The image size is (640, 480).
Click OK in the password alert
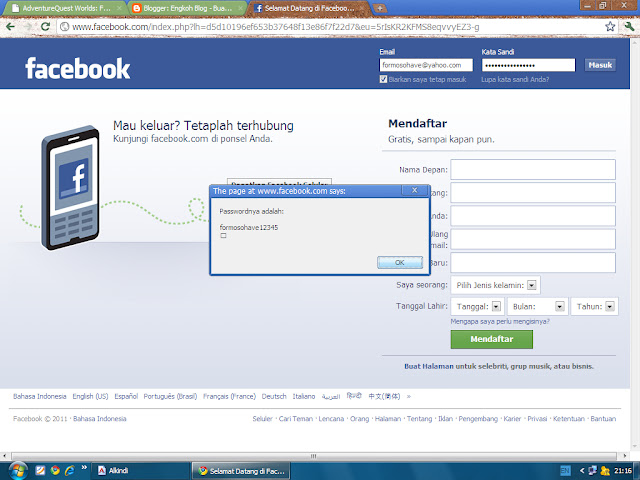[400, 262]
